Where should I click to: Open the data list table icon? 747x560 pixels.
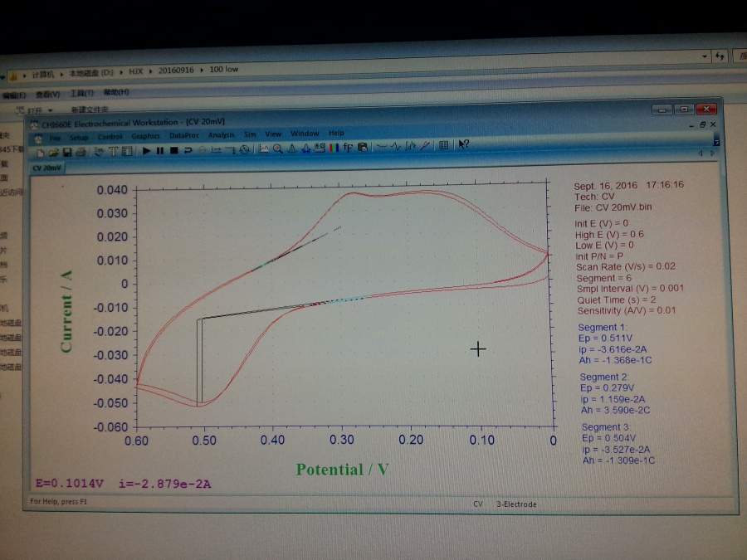click(443, 144)
